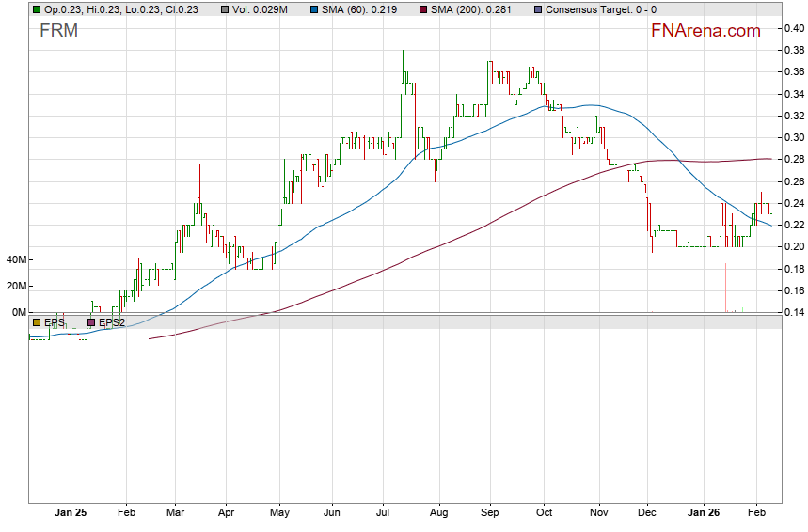Click the 0.28 price axis label

coord(793,159)
